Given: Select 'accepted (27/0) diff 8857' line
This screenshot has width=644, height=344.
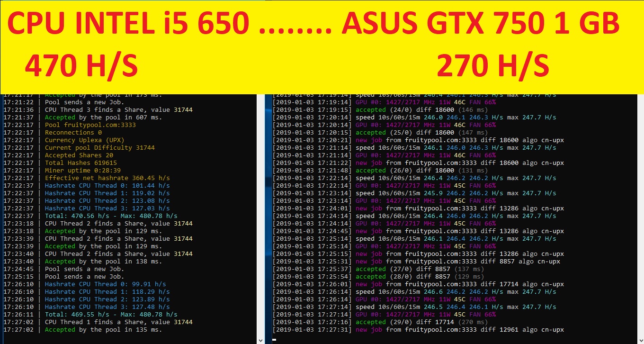Looking at the screenshot, I should pos(378,269).
